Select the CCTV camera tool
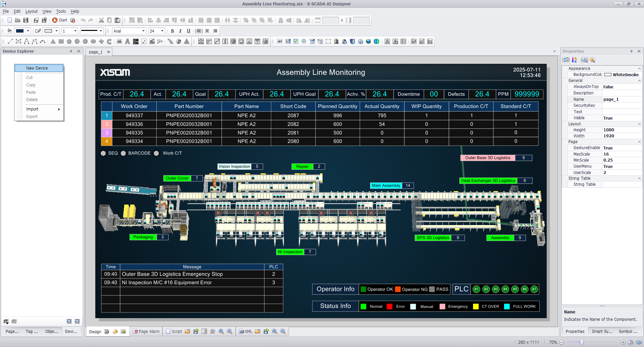This screenshot has width=644, height=347. [160, 41]
